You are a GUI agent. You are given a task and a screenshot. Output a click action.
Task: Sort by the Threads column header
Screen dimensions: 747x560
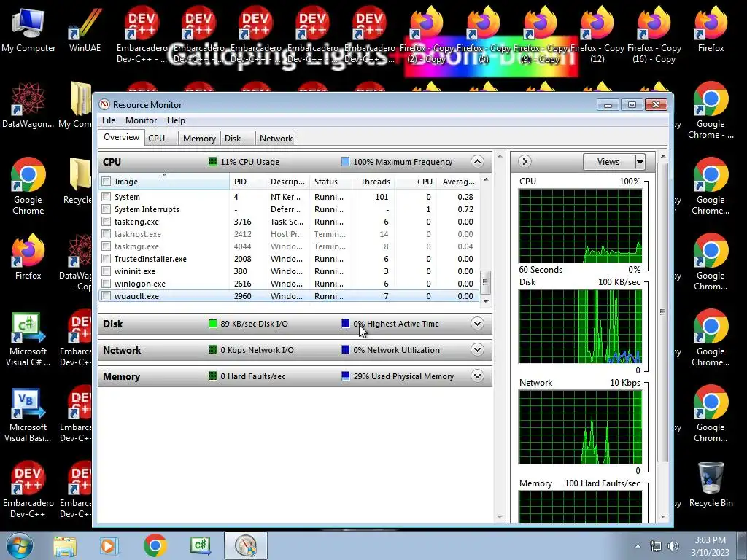coord(373,182)
